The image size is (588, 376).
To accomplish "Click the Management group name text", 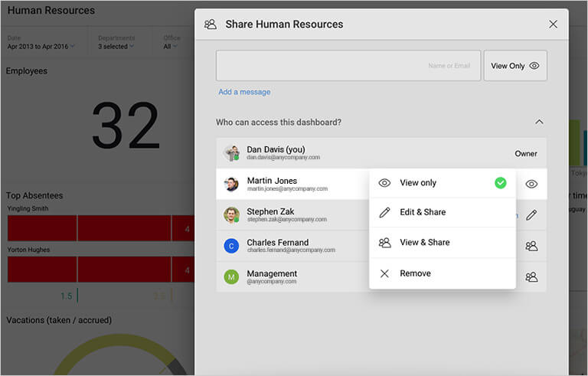I will pyautogui.click(x=272, y=273).
